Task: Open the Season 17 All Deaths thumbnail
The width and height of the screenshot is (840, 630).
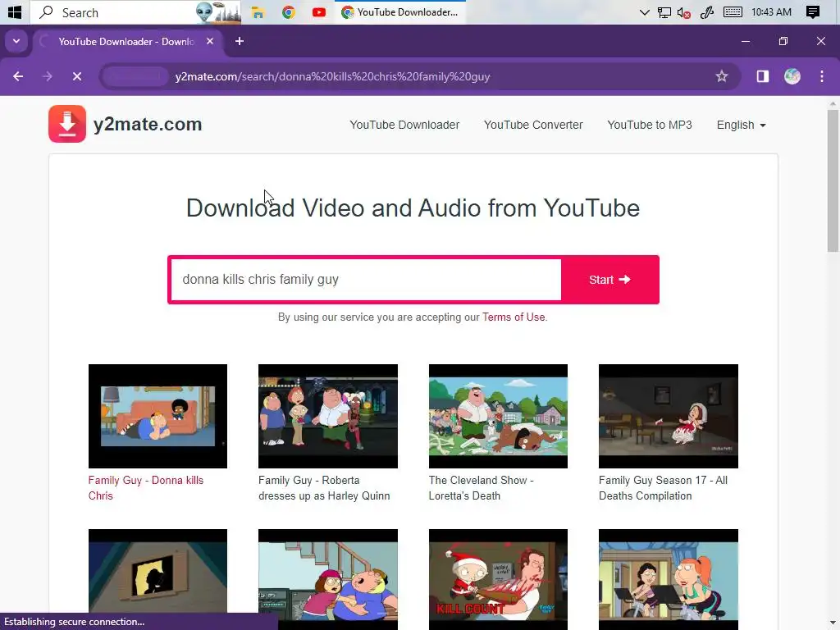Action: pos(669,416)
